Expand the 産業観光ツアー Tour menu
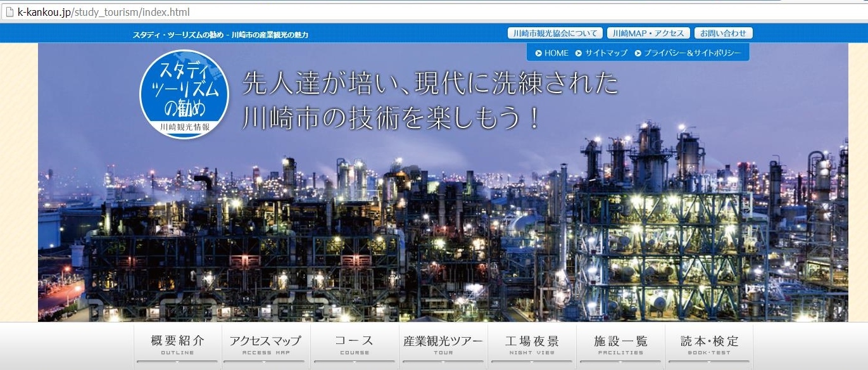This screenshot has height=370, width=868. tap(443, 345)
